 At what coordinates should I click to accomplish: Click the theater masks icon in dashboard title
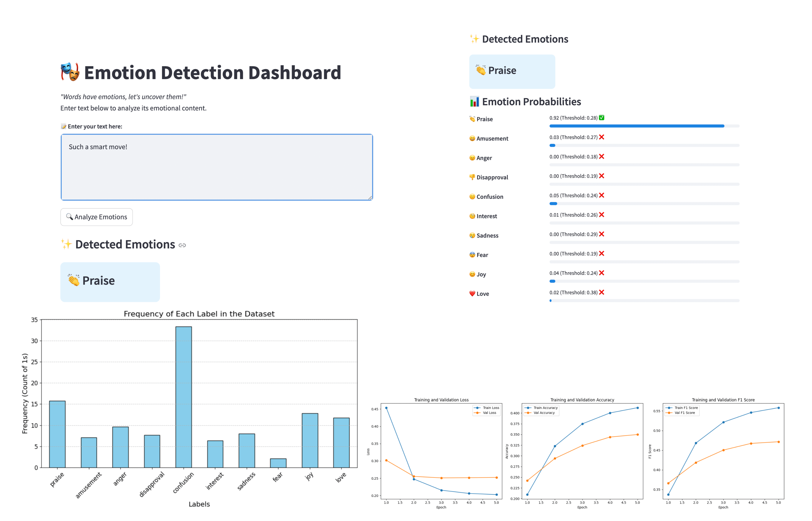click(70, 72)
